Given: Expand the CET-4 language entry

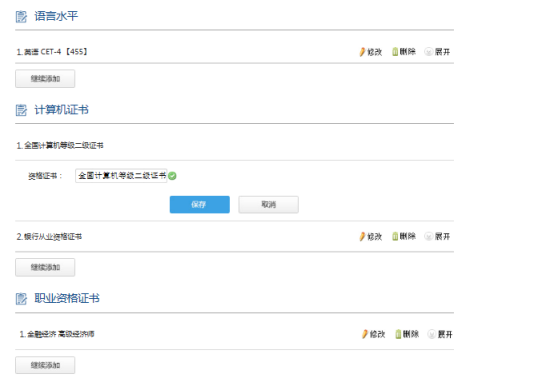Looking at the screenshot, I should 437,52.
